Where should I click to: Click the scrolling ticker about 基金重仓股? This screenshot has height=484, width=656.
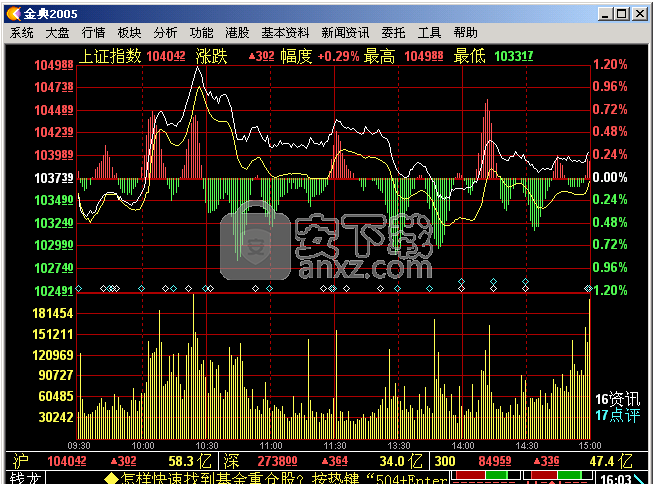tap(275, 478)
